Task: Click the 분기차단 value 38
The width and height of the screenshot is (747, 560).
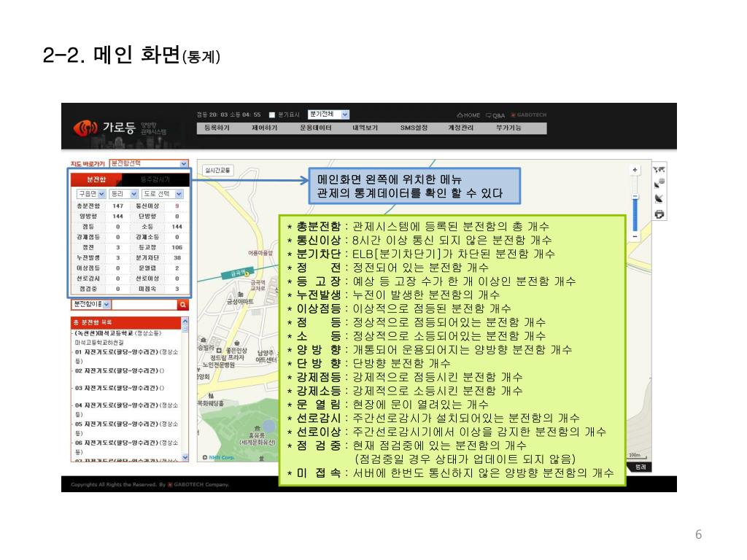Action: click(177, 258)
